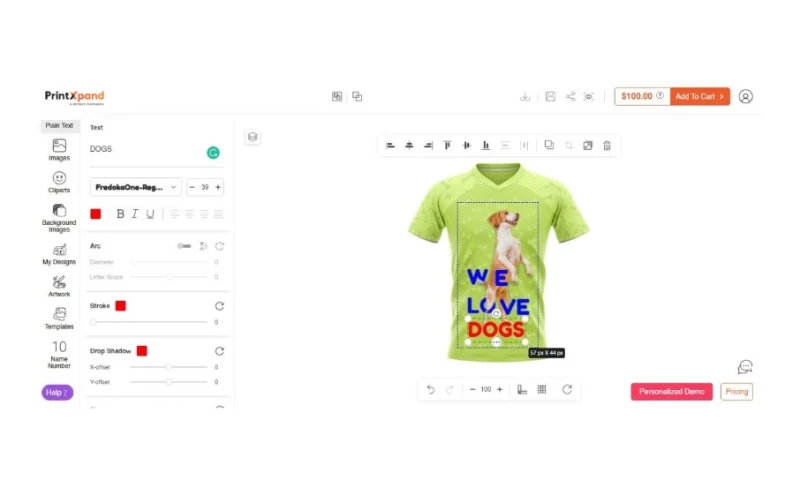Click the PrintXpand logo
Image resolution: width=800 pixels, height=480 pixels.
[x=74, y=97]
